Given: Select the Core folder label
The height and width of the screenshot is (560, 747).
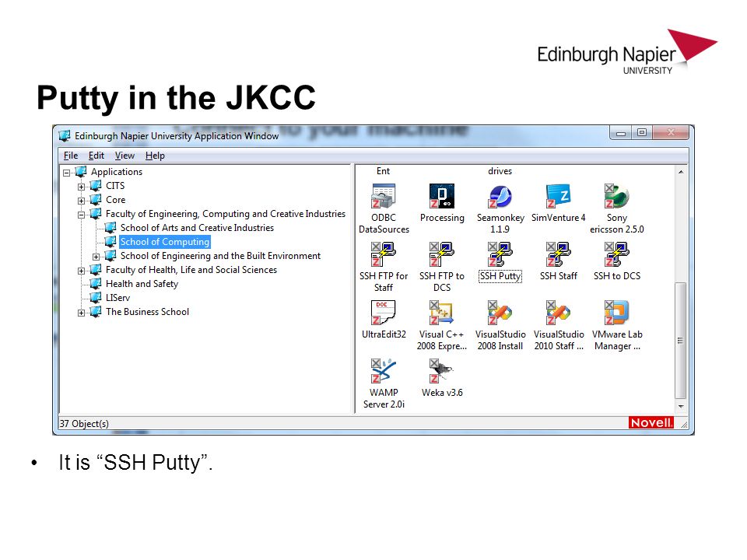Looking at the screenshot, I should [116, 200].
